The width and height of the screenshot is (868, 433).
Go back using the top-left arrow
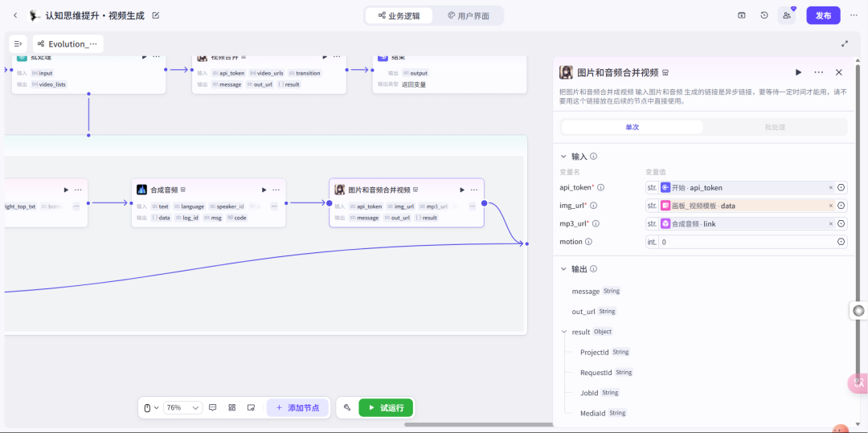pos(15,15)
